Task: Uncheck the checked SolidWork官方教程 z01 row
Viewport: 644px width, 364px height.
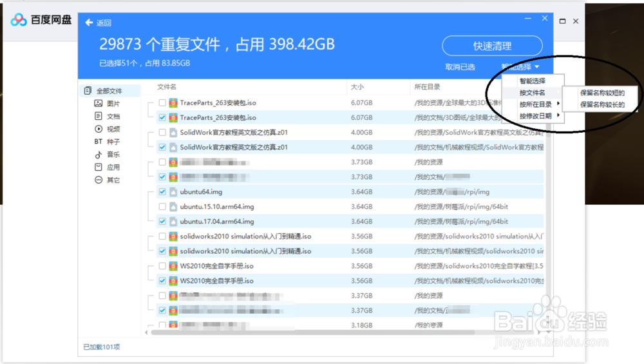Action: (x=162, y=147)
